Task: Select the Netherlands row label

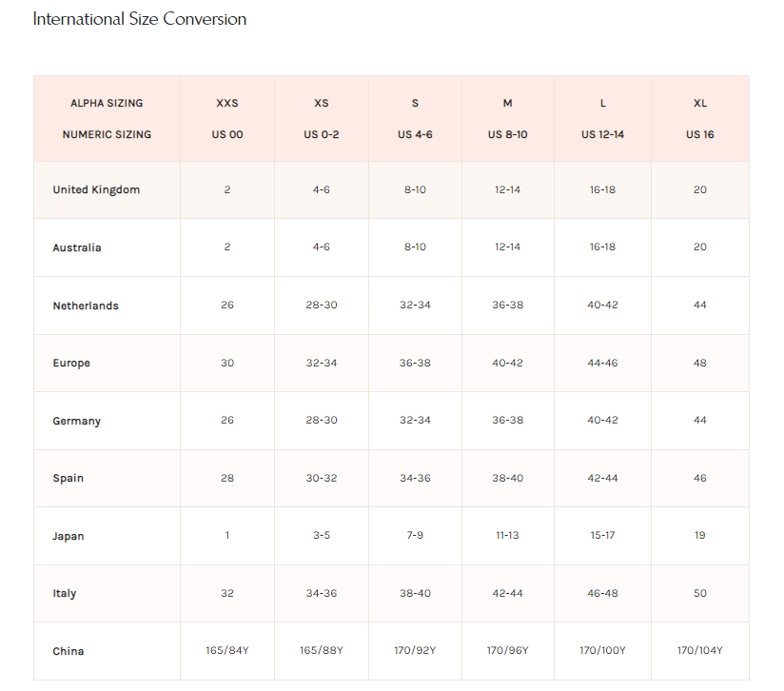Action: click(x=86, y=306)
